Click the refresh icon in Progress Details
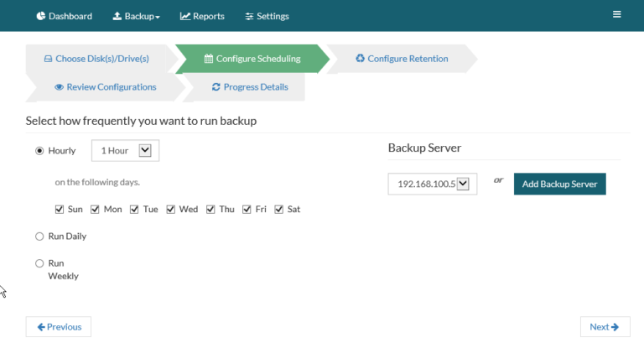The image size is (644, 348). pyautogui.click(x=216, y=86)
